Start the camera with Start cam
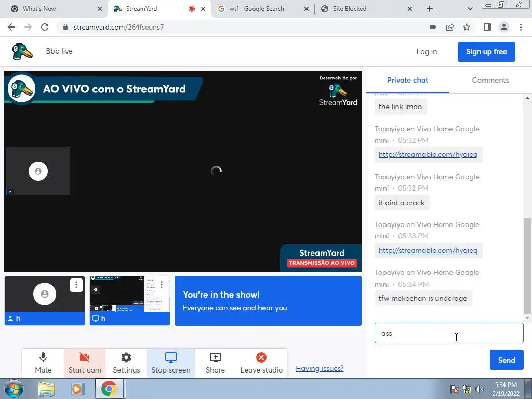The width and height of the screenshot is (532, 399). click(x=85, y=363)
